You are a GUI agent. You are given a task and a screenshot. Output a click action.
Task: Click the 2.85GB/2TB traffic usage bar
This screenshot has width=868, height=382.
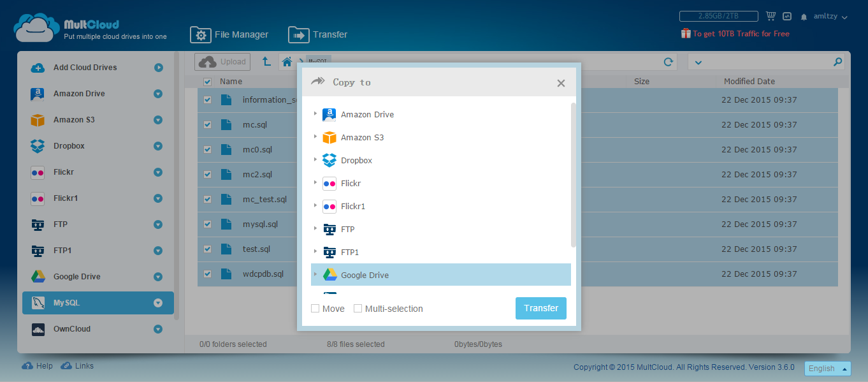click(x=719, y=17)
